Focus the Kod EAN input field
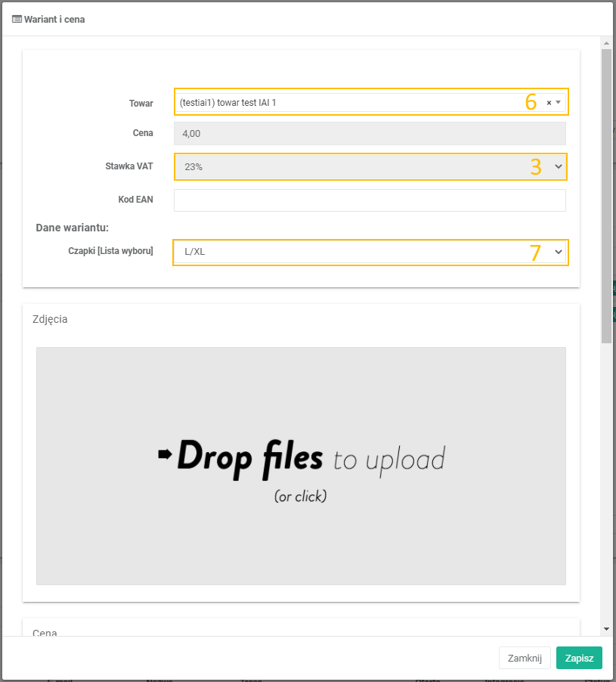 click(370, 200)
